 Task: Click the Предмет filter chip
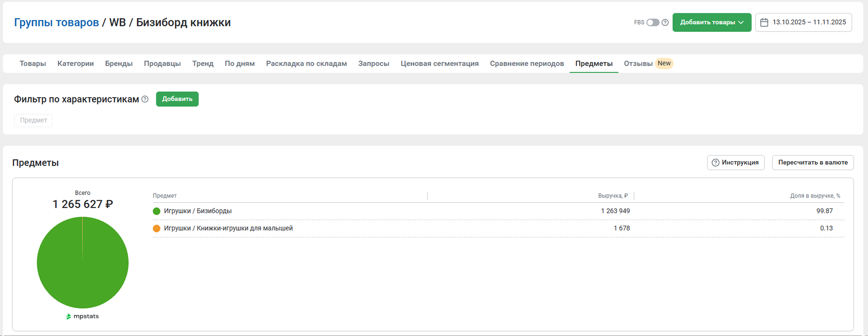pyautogui.click(x=33, y=120)
